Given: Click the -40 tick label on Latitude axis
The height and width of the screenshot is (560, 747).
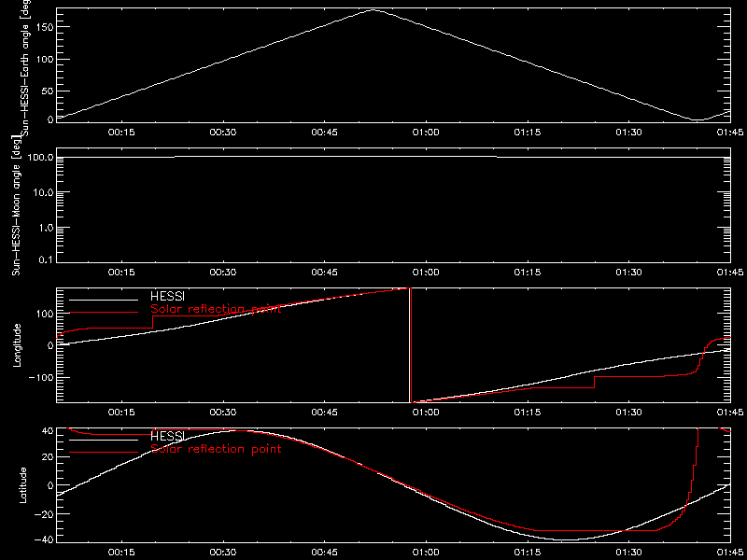Looking at the screenshot, I should point(44,539).
